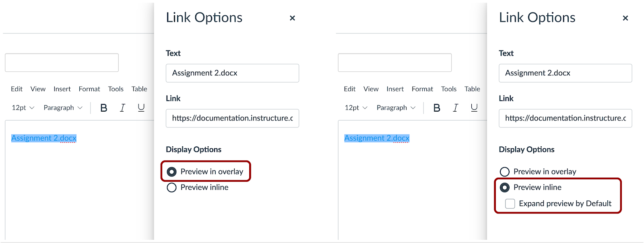The image size is (644, 243).
Task: Open the Insert menu in left editor
Action: point(62,89)
